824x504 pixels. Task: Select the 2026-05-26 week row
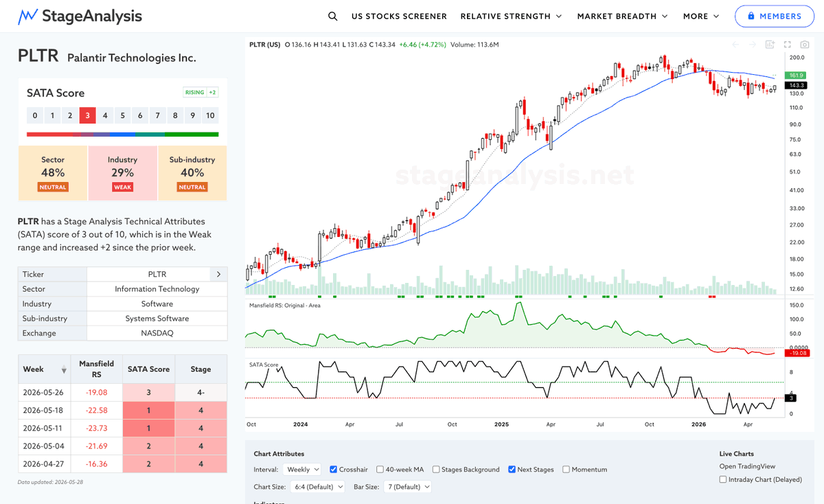122,393
